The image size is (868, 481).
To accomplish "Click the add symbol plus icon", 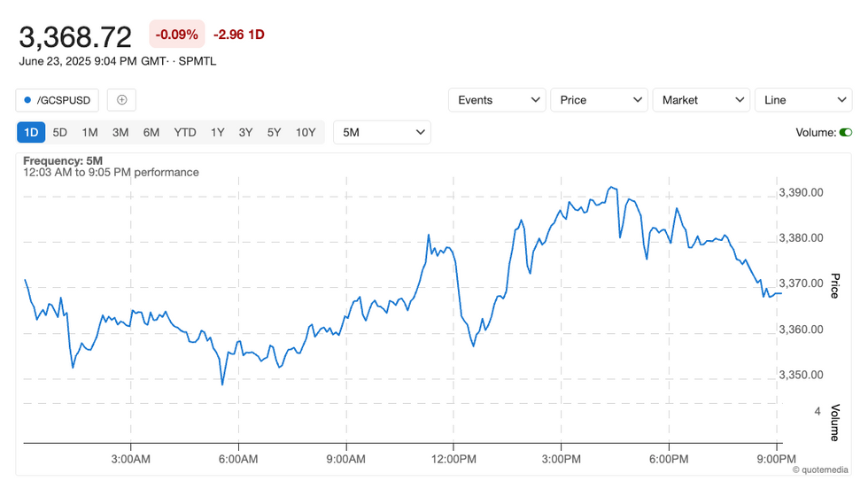I will click(121, 100).
